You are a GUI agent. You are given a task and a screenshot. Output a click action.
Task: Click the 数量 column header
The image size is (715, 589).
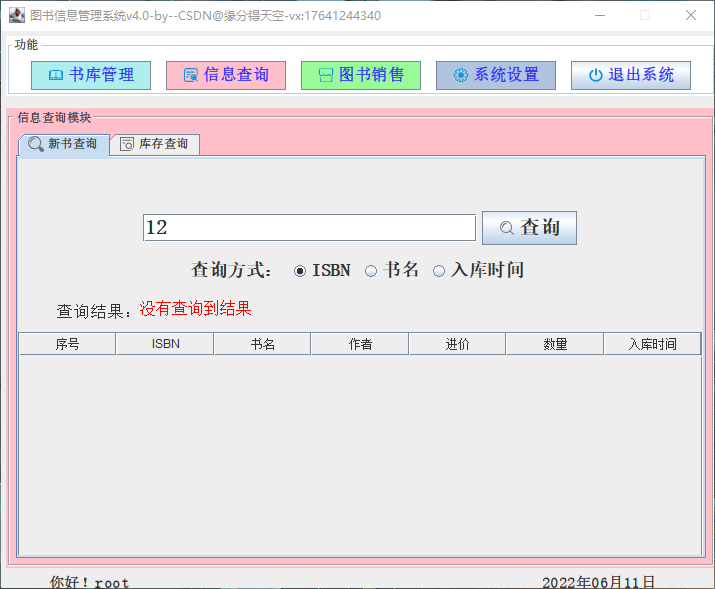pos(555,344)
